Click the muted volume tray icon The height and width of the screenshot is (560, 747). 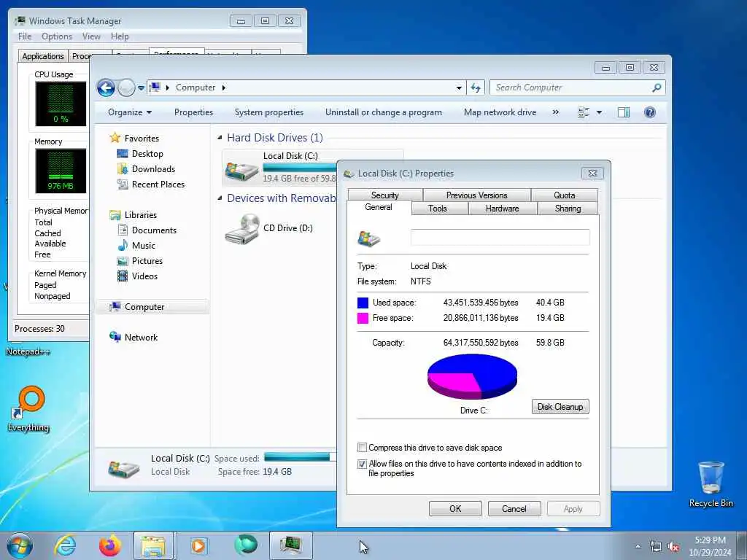673,547
